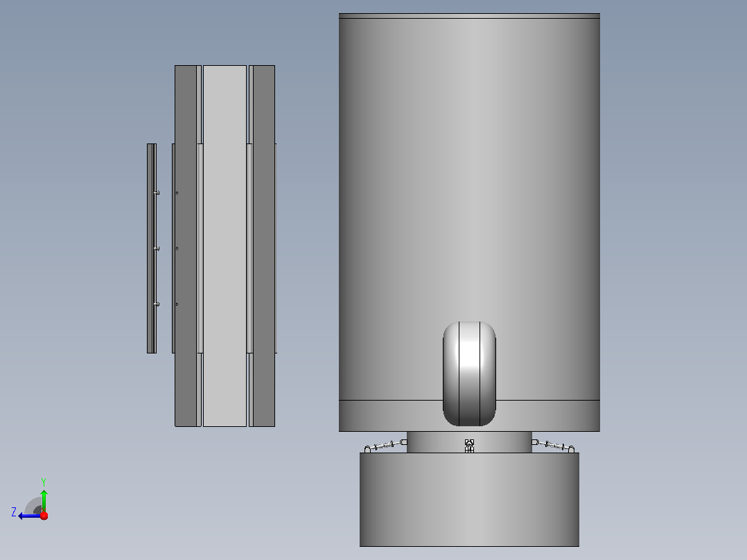Click the small center latch on neck
The image size is (747, 560).
(469, 446)
